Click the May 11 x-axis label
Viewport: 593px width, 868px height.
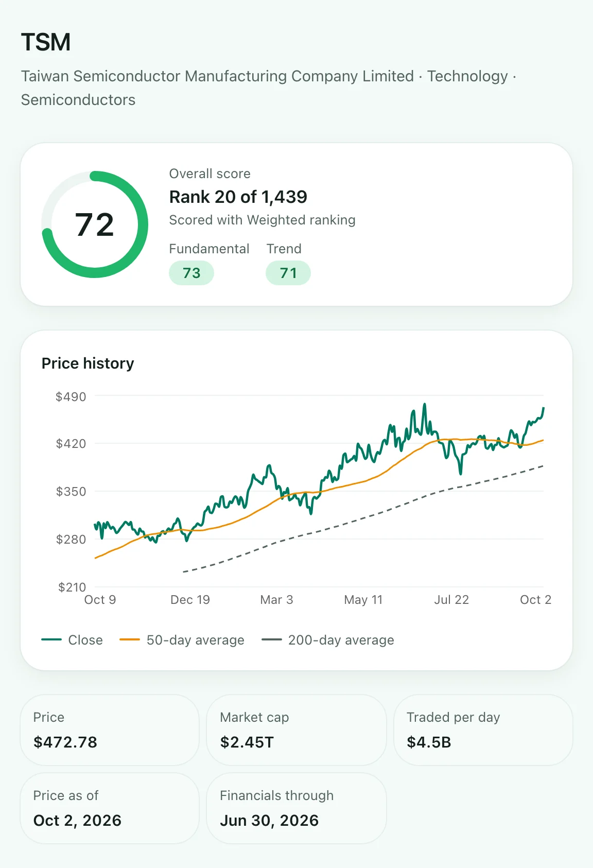pyautogui.click(x=363, y=600)
